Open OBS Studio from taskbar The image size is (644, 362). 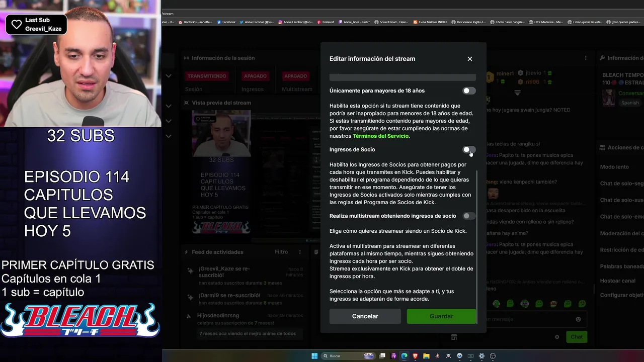pos(493,356)
